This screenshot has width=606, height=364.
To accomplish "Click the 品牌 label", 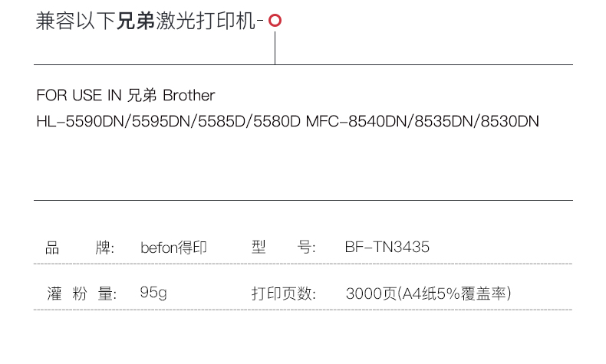I will click(x=80, y=248).
